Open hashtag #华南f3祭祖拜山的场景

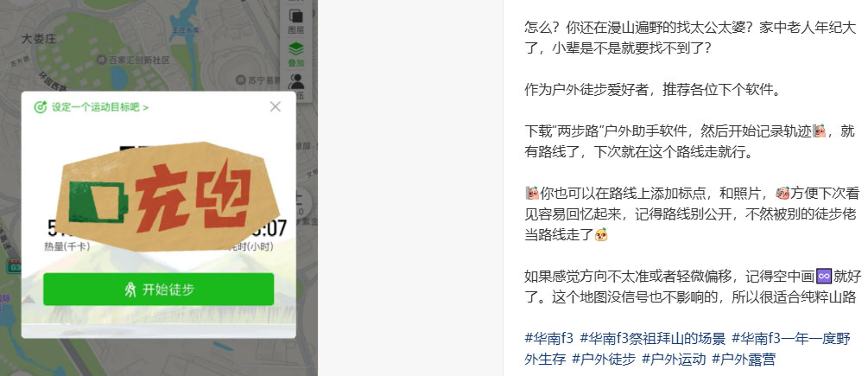(x=652, y=338)
